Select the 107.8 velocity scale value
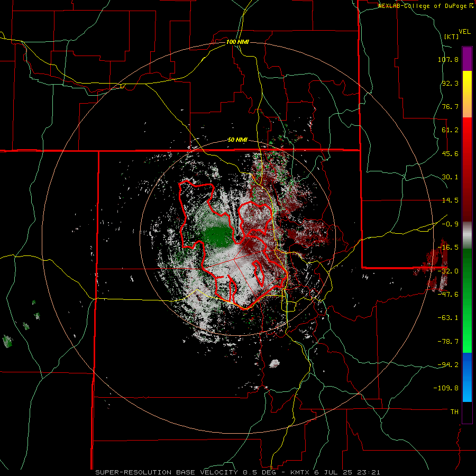The height and width of the screenshot is (476, 476). tap(448, 59)
